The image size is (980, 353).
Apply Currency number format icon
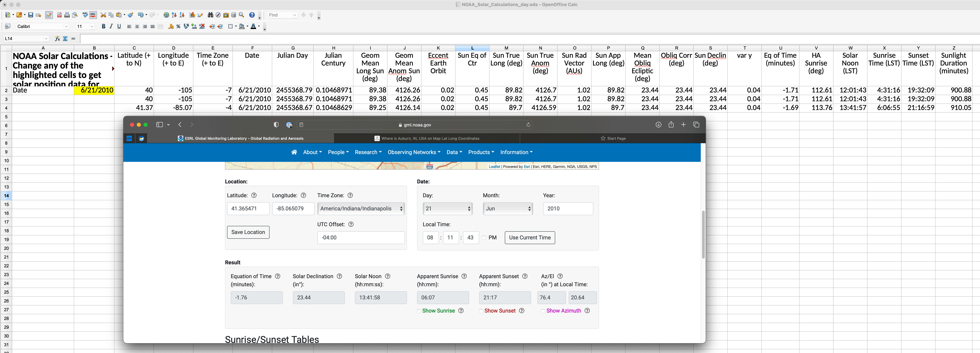[171, 26]
